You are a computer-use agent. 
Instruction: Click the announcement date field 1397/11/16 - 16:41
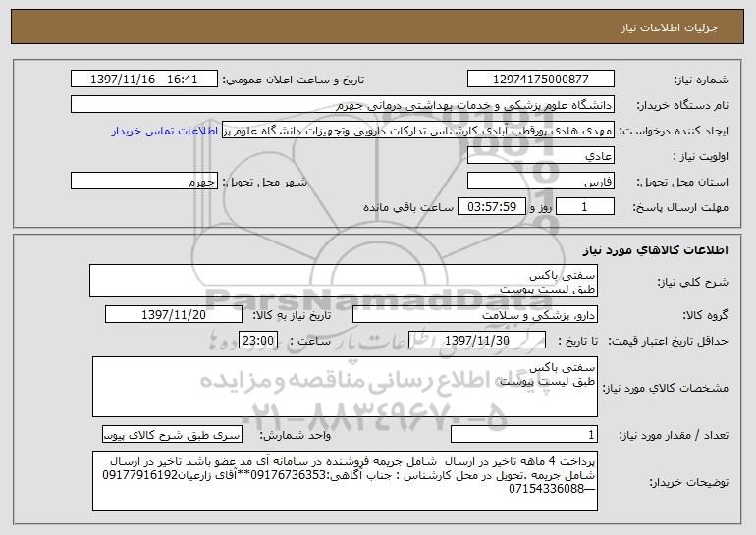(x=144, y=80)
